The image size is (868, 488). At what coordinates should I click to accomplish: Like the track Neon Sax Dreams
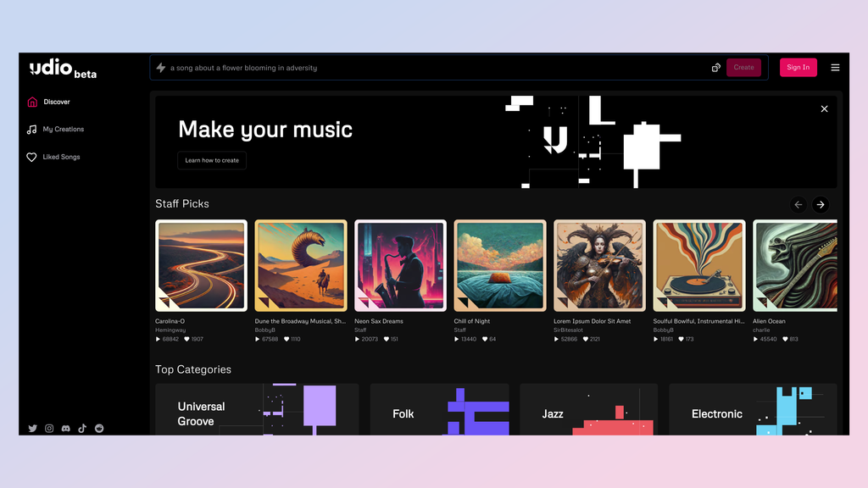(x=385, y=339)
